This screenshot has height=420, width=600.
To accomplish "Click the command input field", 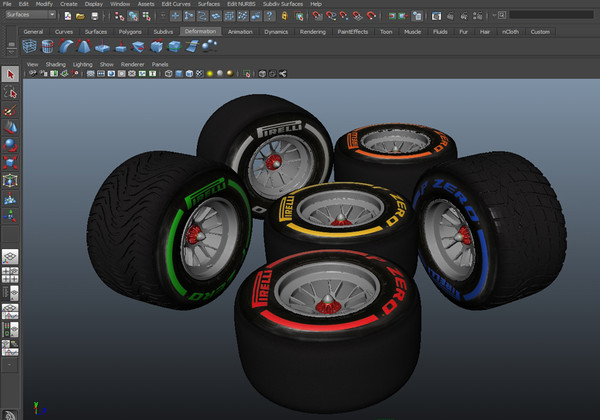I will pos(551,15).
